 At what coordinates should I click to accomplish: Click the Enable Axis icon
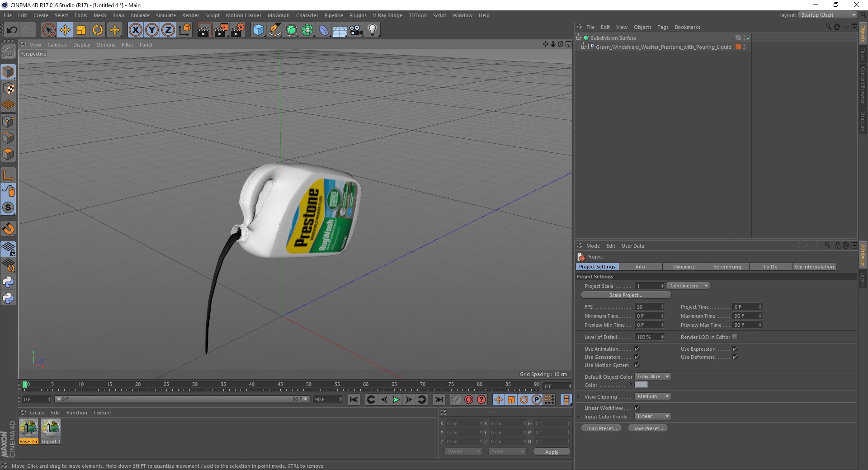coord(8,175)
